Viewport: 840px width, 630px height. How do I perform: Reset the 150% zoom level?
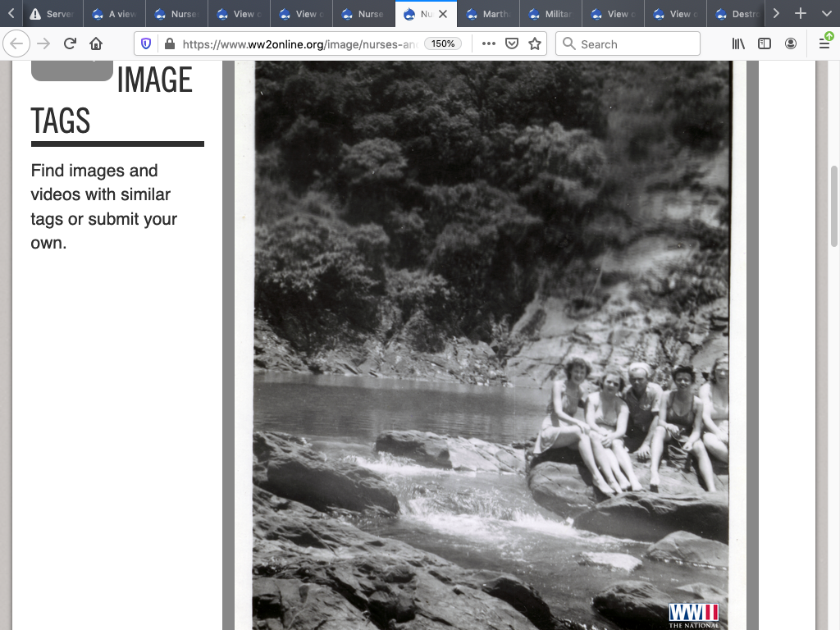coord(444,44)
